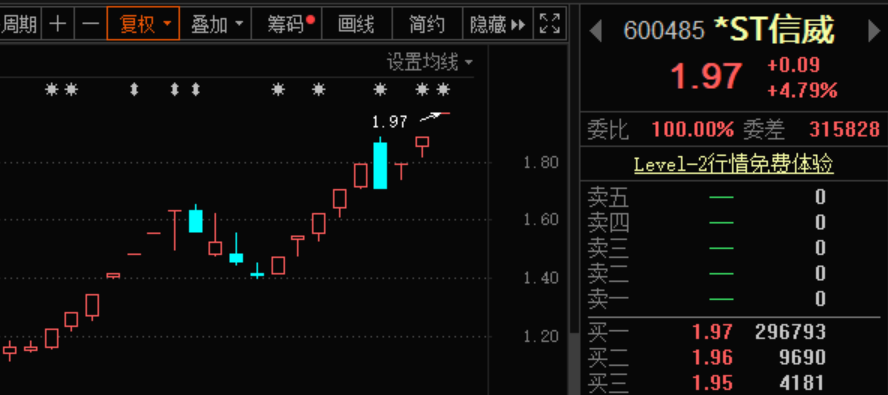Viewport: 888px width, 395px height.
Task: Select the 画线 drawing tool tab
Action: pyautogui.click(x=357, y=24)
